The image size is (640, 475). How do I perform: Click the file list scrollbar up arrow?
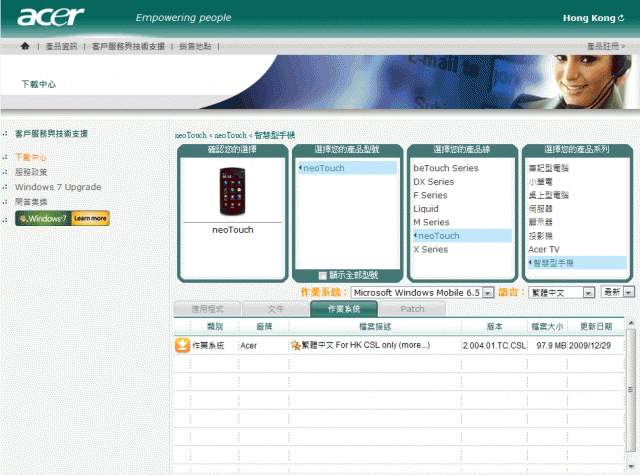pyautogui.click(x=631, y=323)
